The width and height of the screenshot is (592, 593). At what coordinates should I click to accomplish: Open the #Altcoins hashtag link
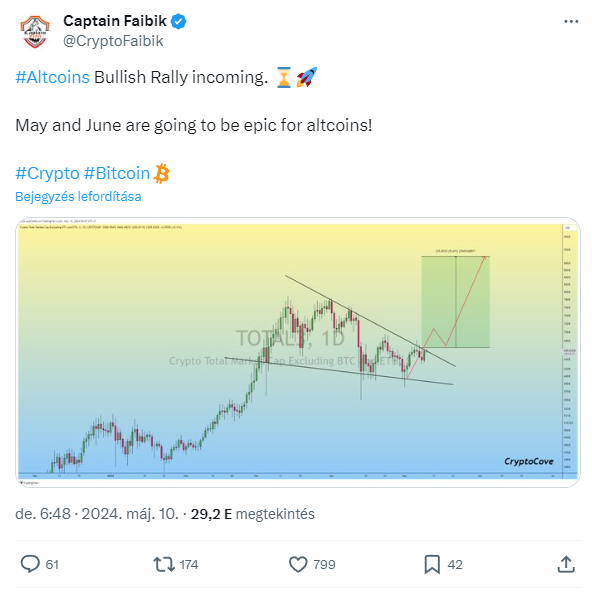pyautogui.click(x=52, y=77)
